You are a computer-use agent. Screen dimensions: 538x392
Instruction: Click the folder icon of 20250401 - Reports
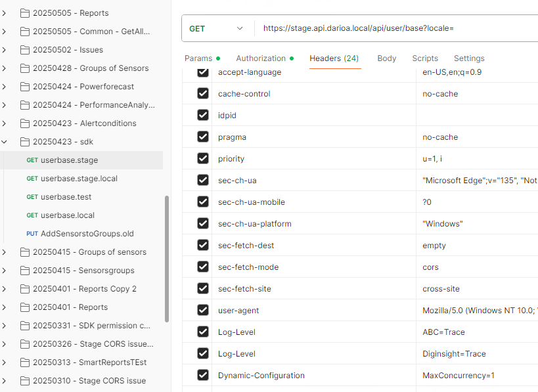[26, 307]
